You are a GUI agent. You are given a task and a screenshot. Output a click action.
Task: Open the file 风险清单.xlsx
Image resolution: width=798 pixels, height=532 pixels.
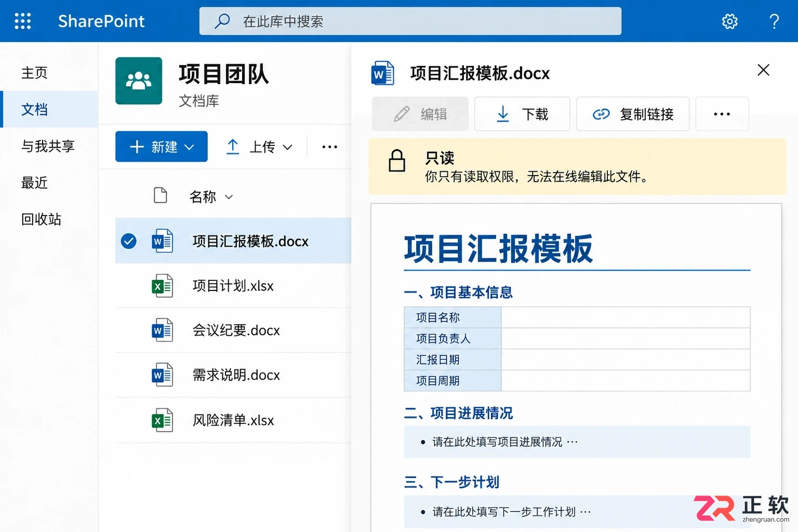tap(233, 420)
